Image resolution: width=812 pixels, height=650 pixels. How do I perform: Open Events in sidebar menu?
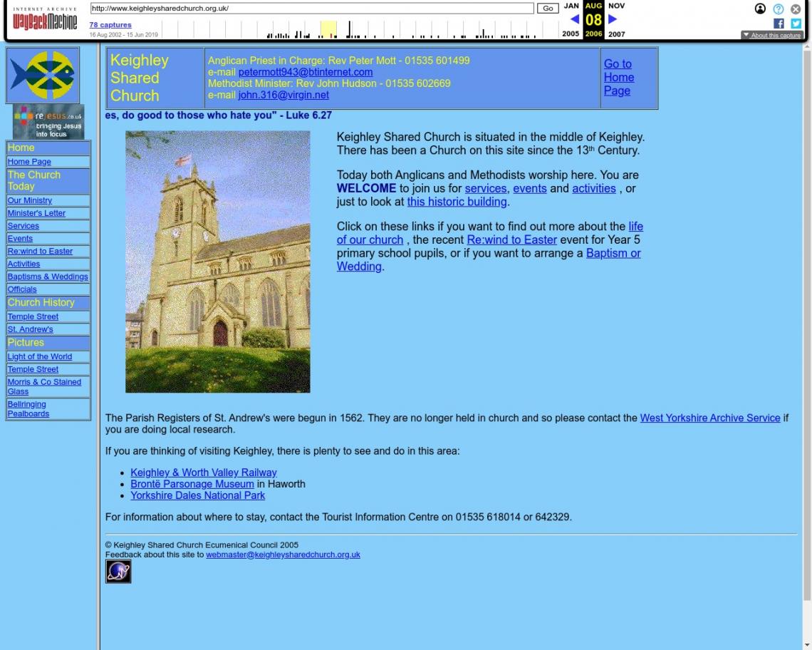(20, 239)
